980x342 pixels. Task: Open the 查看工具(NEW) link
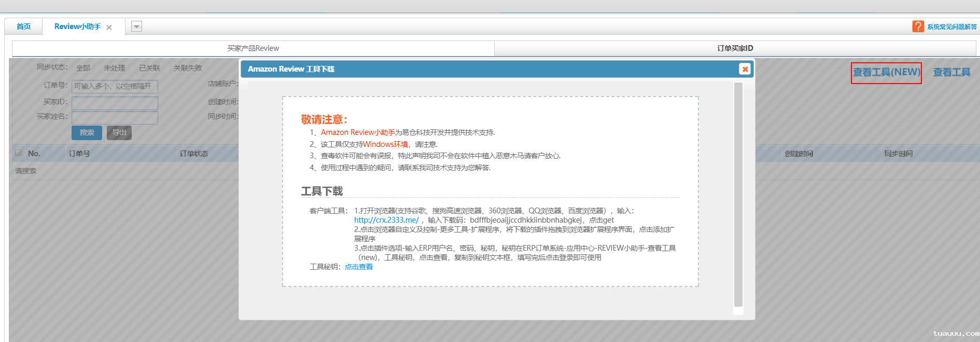point(886,72)
